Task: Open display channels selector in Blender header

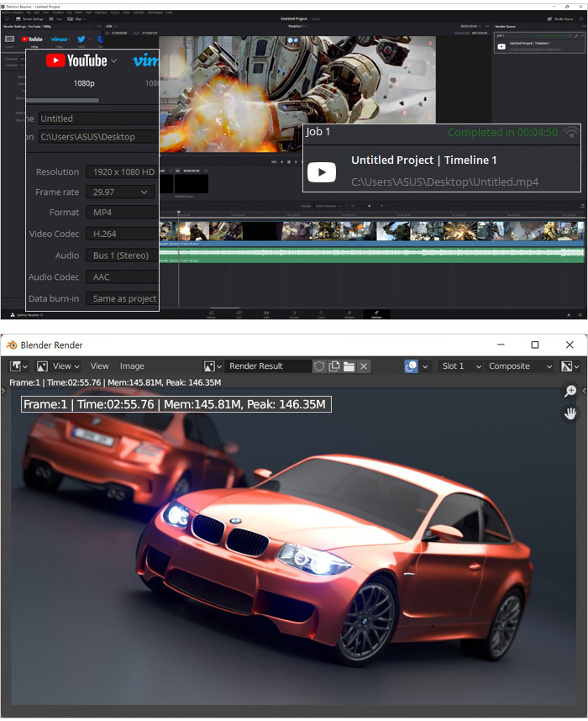Action: [570, 366]
